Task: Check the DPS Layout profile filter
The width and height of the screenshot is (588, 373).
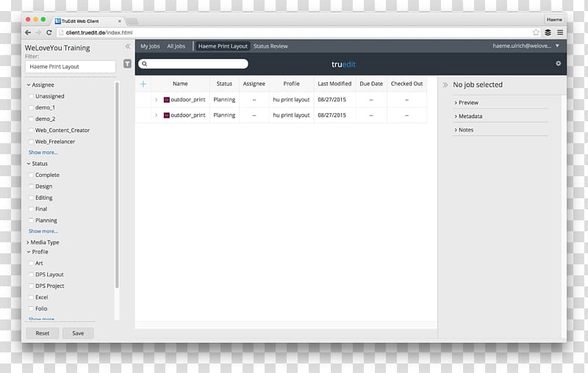Action: [x=31, y=275]
